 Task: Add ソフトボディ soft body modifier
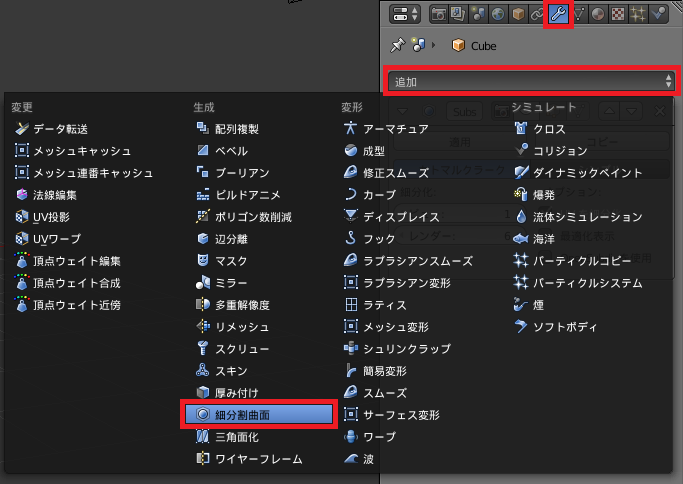pyautogui.click(x=556, y=327)
